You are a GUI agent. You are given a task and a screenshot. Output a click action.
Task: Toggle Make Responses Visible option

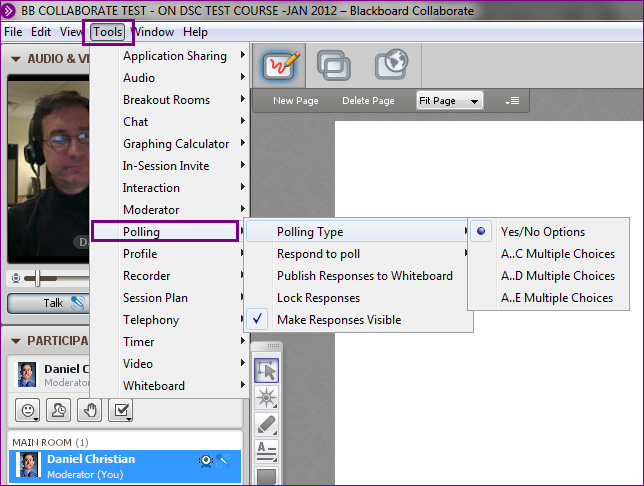pyautogui.click(x=358, y=320)
